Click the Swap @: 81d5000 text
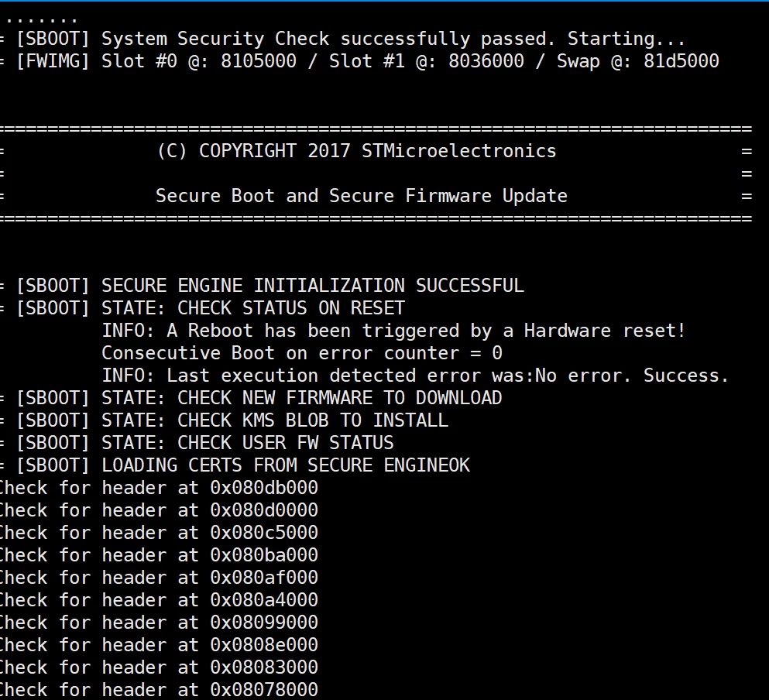Screen dimensions: 769x700 (637, 61)
